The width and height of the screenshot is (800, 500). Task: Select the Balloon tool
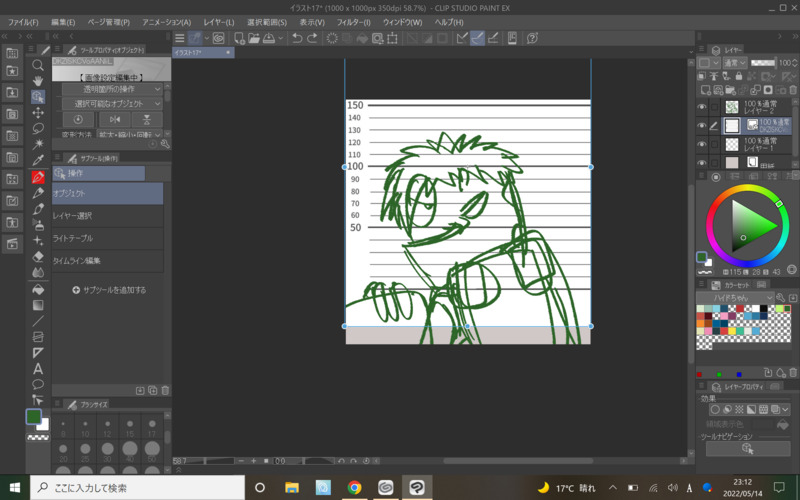(x=38, y=384)
